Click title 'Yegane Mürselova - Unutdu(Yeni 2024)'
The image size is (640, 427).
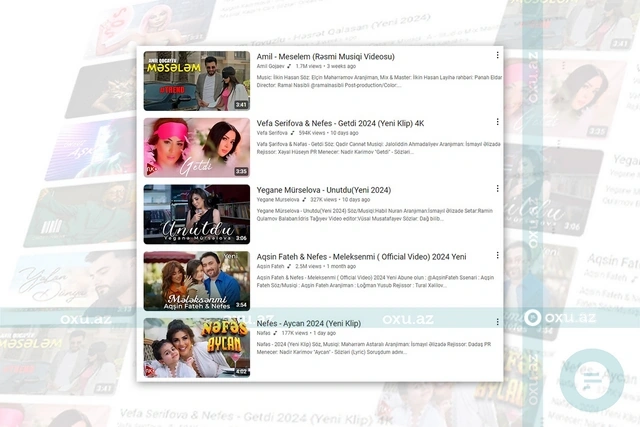pyautogui.click(x=323, y=189)
